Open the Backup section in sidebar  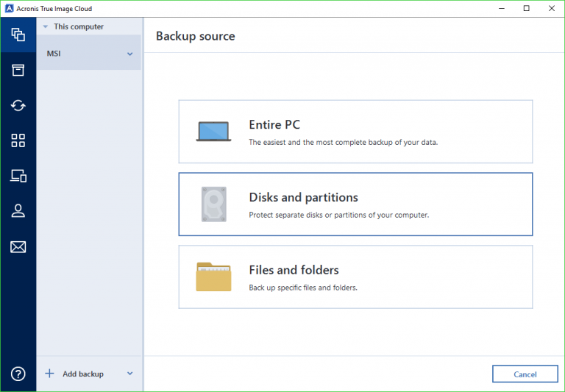[18, 35]
